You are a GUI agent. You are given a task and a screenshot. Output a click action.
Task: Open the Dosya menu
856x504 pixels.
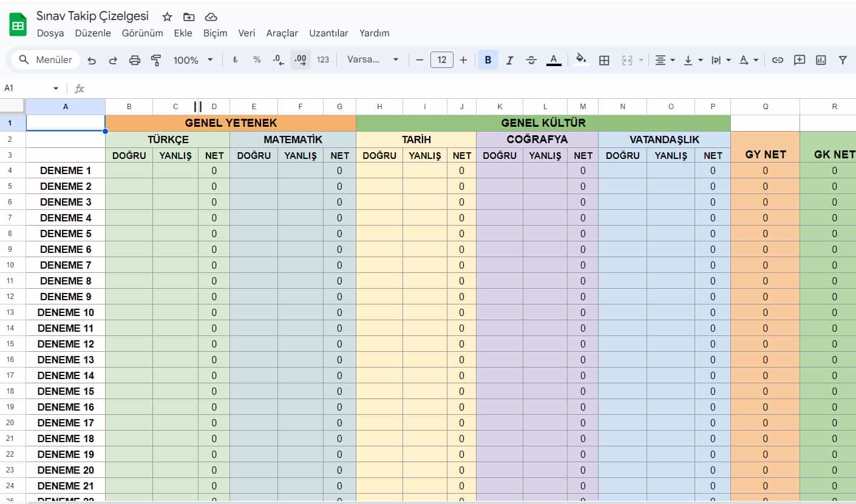pyautogui.click(x=50, y=33)
